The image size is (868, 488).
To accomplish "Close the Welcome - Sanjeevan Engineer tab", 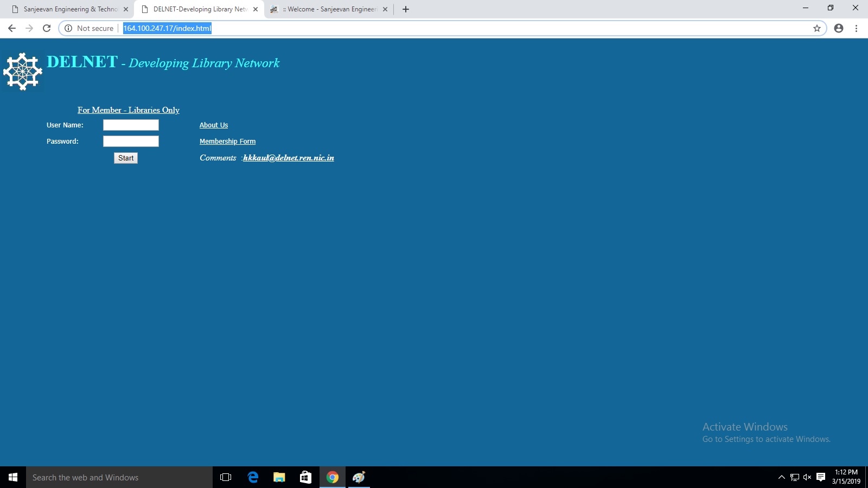I will [385, 9].
